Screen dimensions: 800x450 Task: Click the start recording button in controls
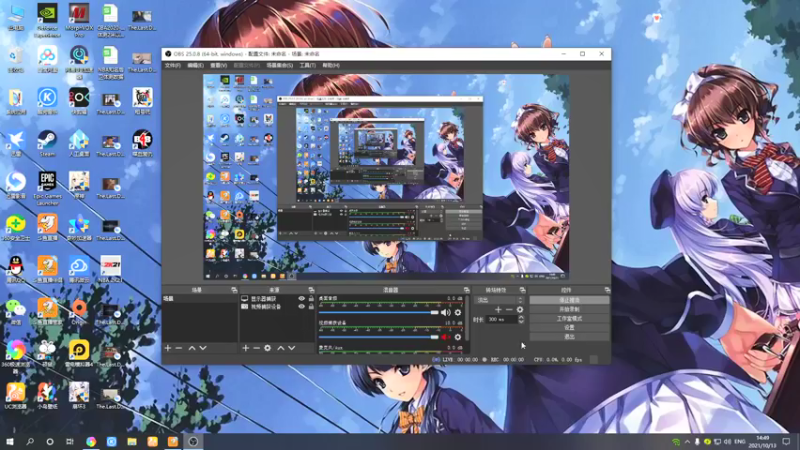569,309
